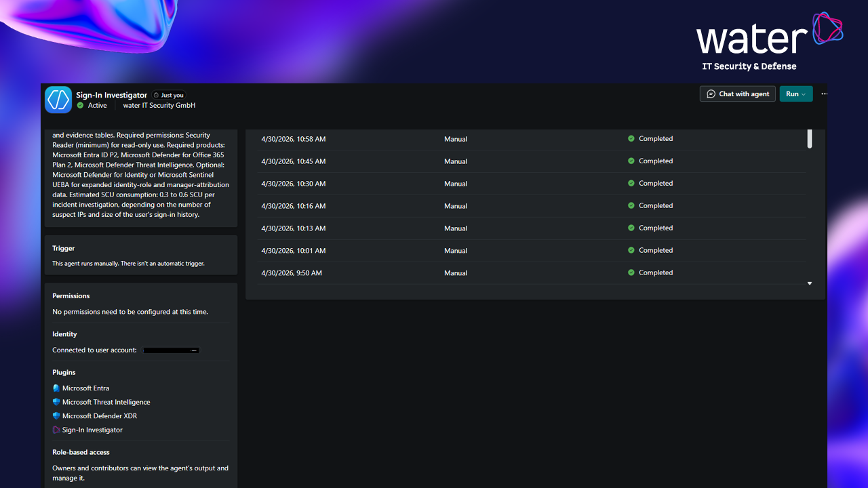This screenshot has height=488, width=868.
Task: Click the lock icon in Just you badge
Action: coord(156,96)
